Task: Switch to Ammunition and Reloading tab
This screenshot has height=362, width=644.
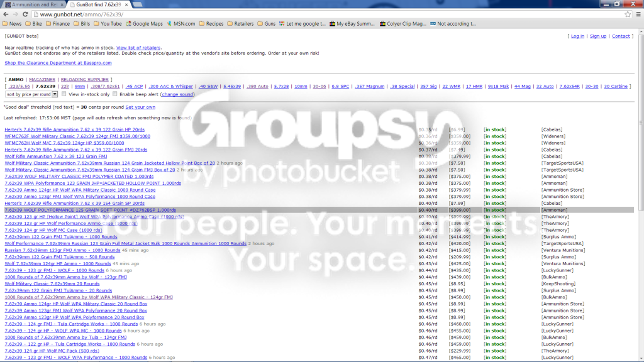Action: (x=33, y=4)
